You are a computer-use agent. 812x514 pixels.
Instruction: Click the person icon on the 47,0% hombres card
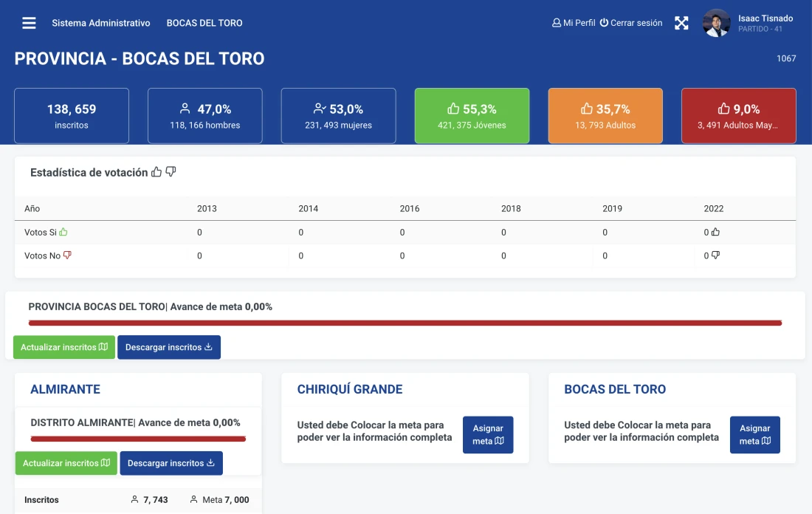[185, 109]
